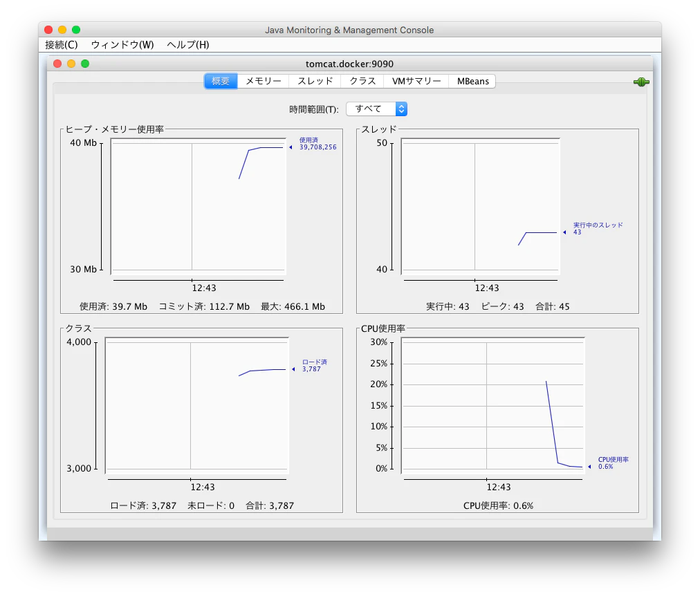
Task: Click the 最大: 466.1 Mb text
Action: [x=293, y=306]
